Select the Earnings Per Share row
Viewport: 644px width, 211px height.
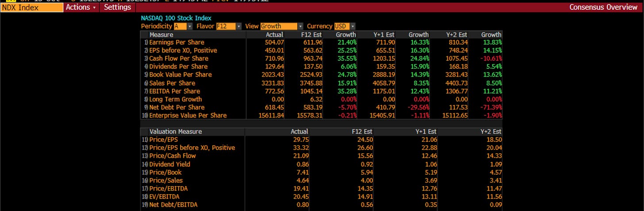click(321, 42)
